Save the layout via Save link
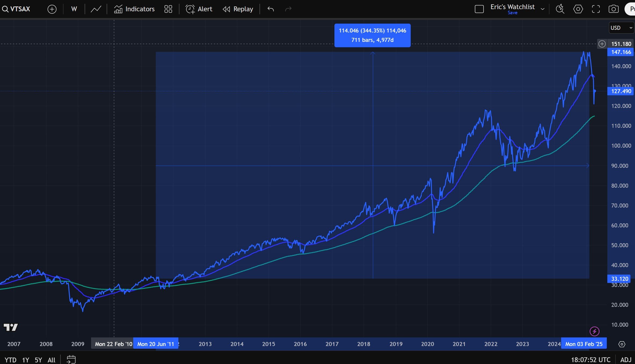Image resolution: width=635 pixels, height=364 pixels. pos(512,13)
